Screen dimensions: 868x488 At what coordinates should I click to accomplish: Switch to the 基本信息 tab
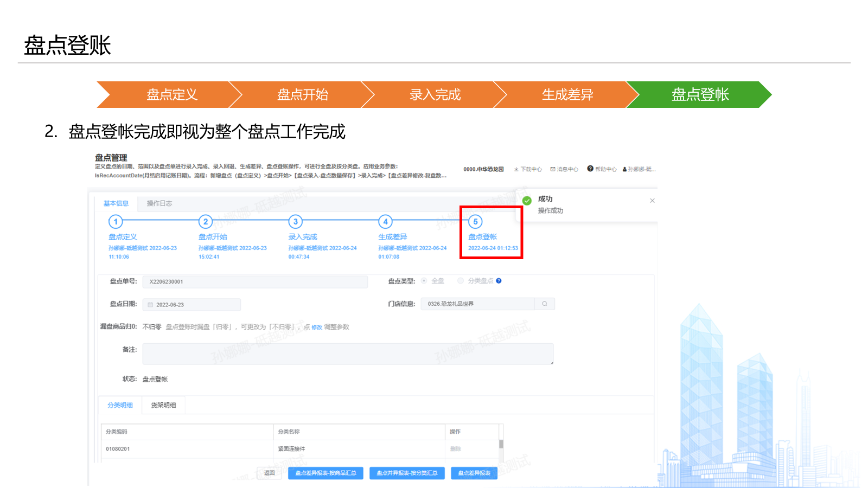116,203
